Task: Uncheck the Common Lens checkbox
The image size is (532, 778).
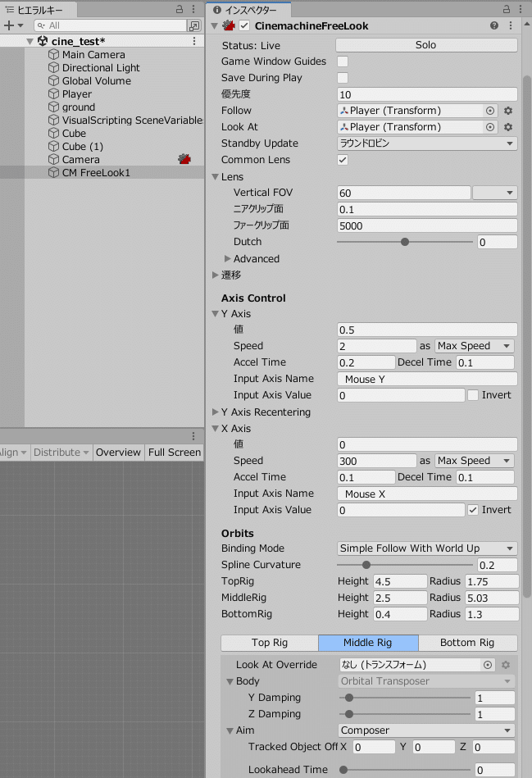Action: point(343,160)
